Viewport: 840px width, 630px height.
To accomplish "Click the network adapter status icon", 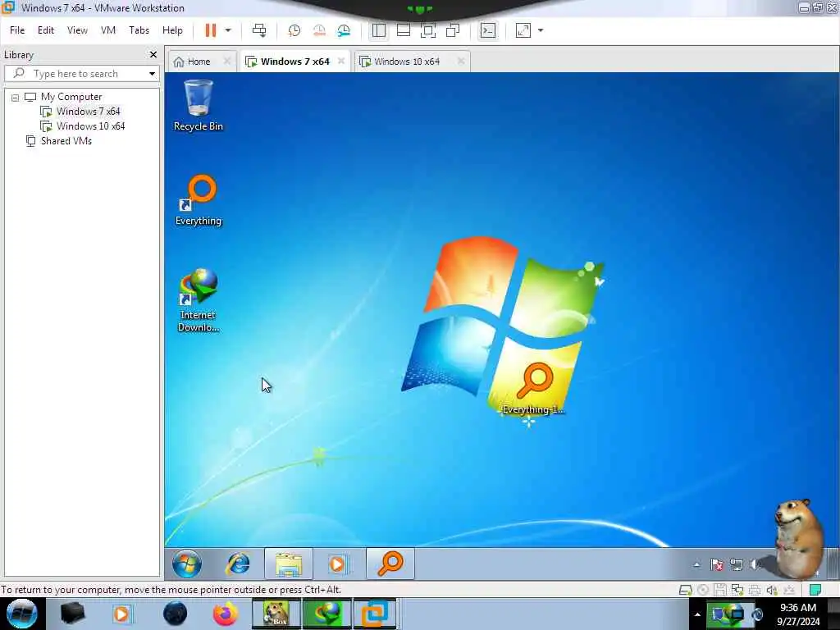I will [x=737, y=591].
